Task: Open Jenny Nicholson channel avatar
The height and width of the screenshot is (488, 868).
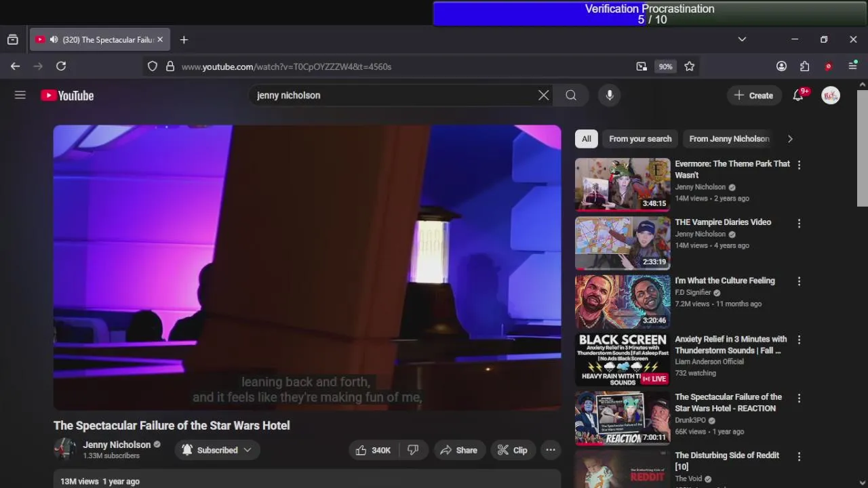Action: (x=65, y=449)
